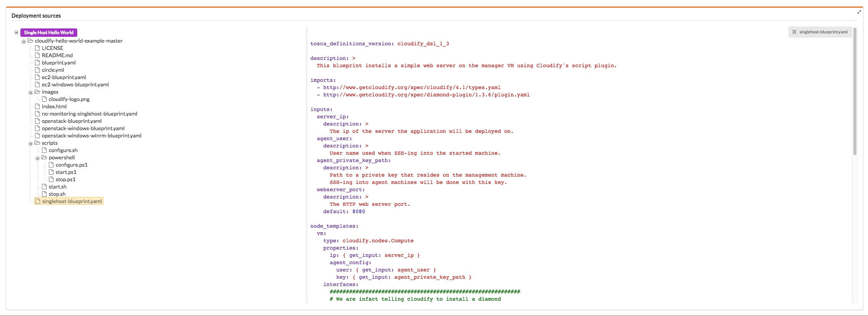Click the images folder icon
The width and height of the screenshot is (868, 316).
point(37,92)
